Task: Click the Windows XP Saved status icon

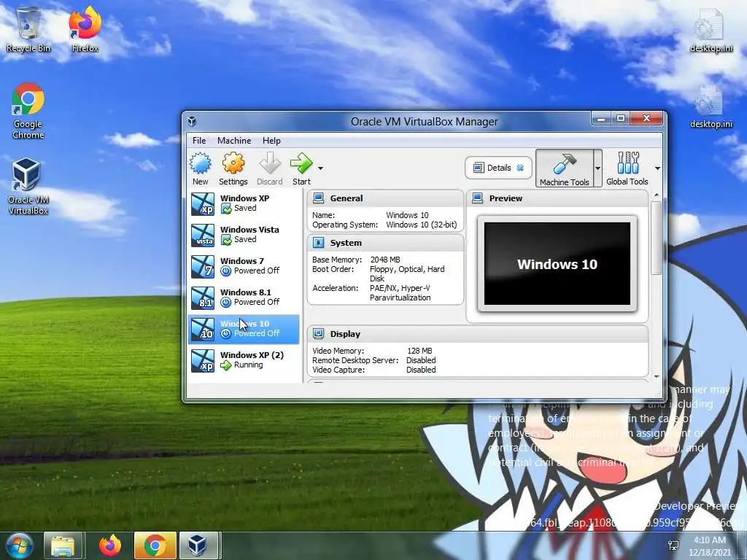Action: click(x=226, y=209)
